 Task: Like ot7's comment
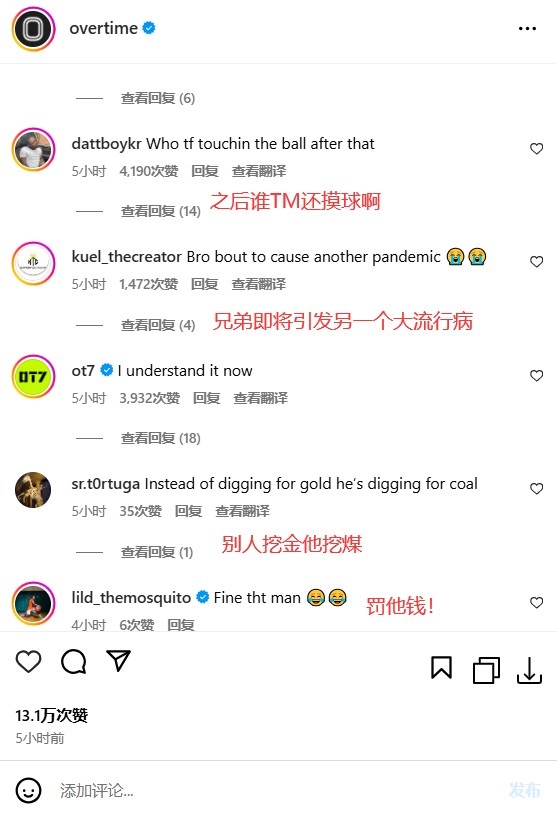pyautogui.click(x=536, y=375)
